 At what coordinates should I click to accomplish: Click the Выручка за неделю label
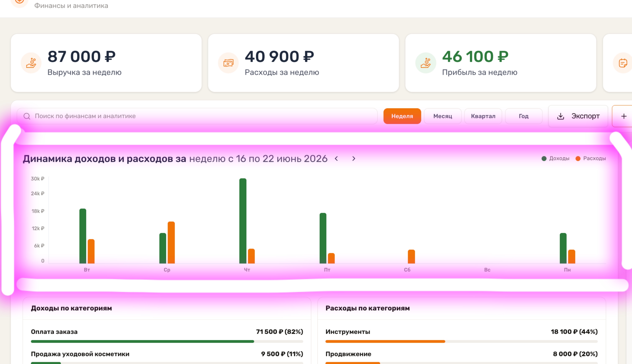point(85,72)
